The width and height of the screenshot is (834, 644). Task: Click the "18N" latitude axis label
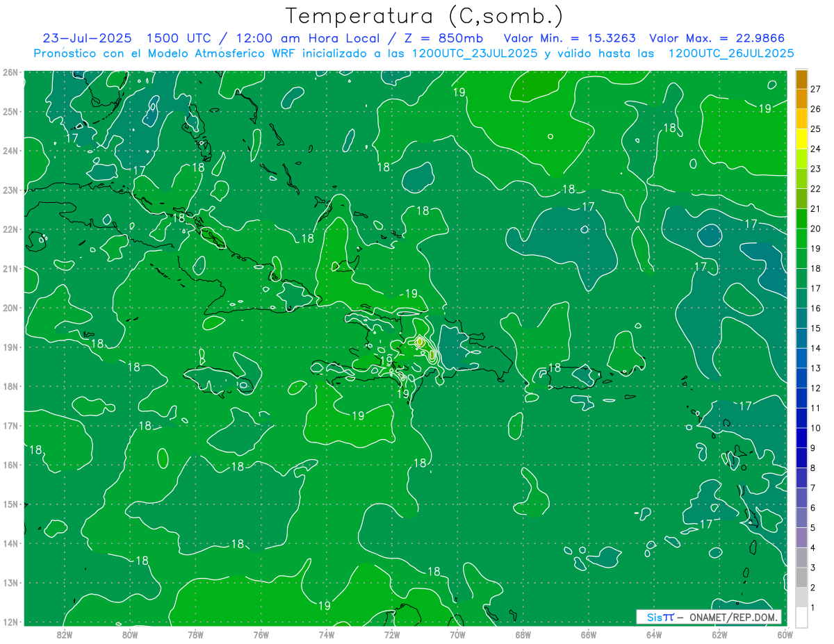pyautogui.click(x=10, y=386)
